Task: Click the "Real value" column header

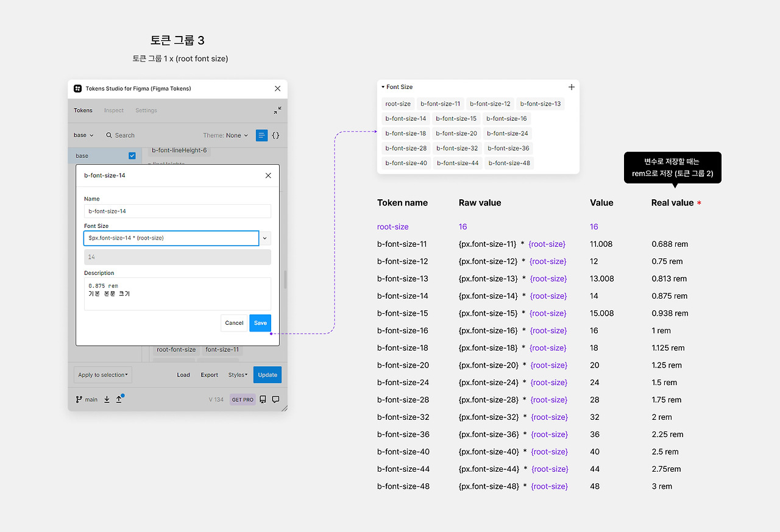Action: pos(673,203)
